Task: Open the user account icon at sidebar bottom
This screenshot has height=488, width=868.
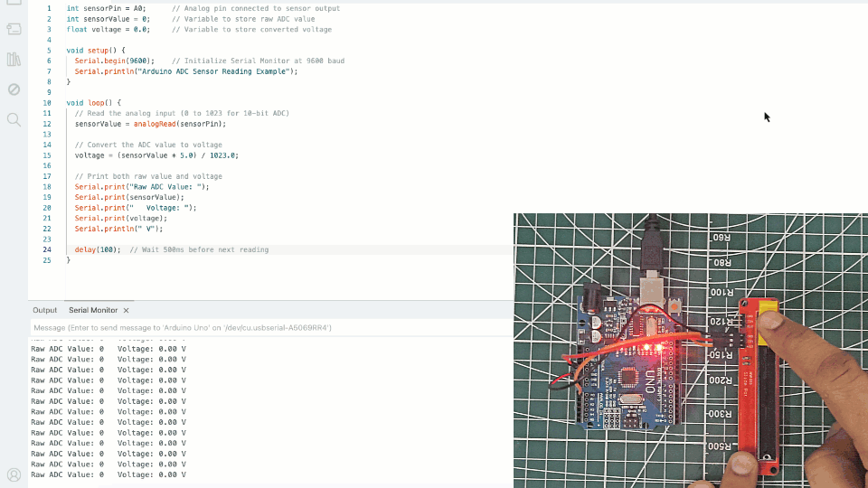Action: (14, 474)
